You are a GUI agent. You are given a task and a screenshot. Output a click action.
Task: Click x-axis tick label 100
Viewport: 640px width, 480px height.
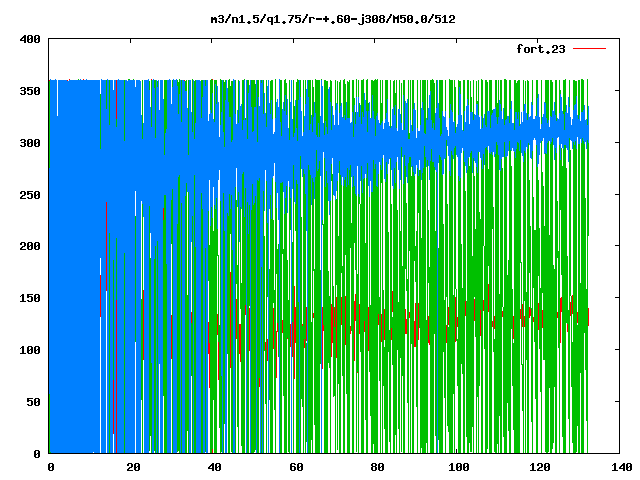459,467
